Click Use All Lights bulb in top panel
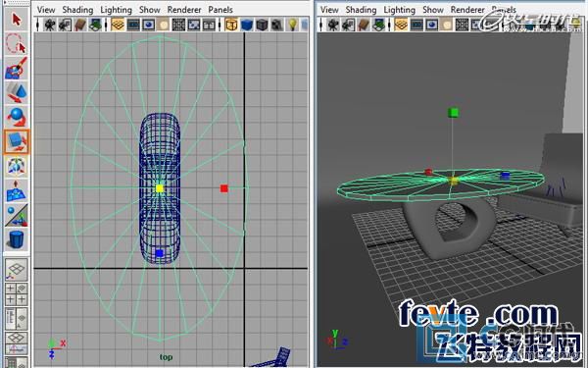Screen dimensions: 588x368 click(x=293, y=26)
